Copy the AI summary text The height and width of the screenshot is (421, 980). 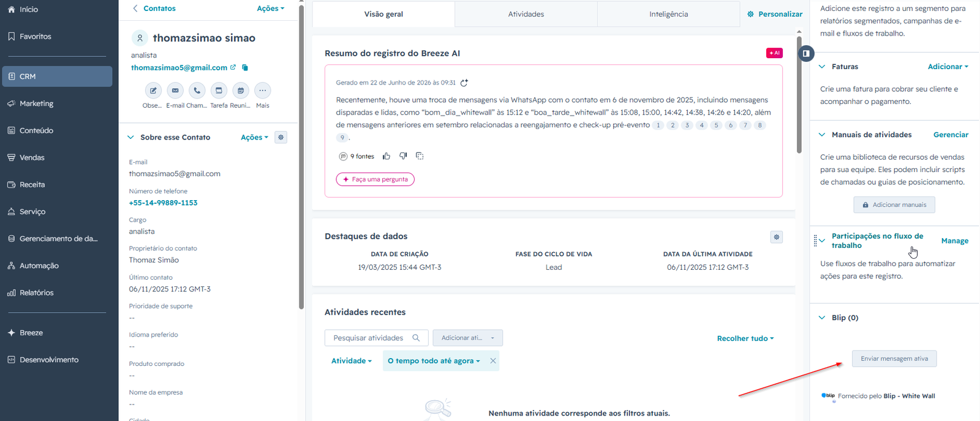[x=420, y=156]
